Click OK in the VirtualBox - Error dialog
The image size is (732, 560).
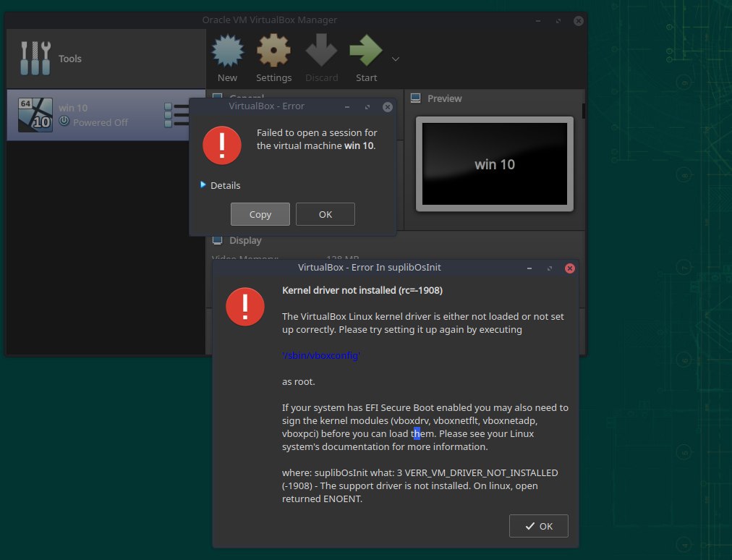[325, 214]
